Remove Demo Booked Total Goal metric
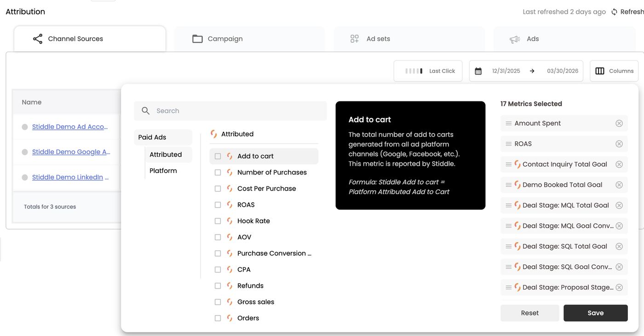The image size is (644, 336). tap(619, 185)
